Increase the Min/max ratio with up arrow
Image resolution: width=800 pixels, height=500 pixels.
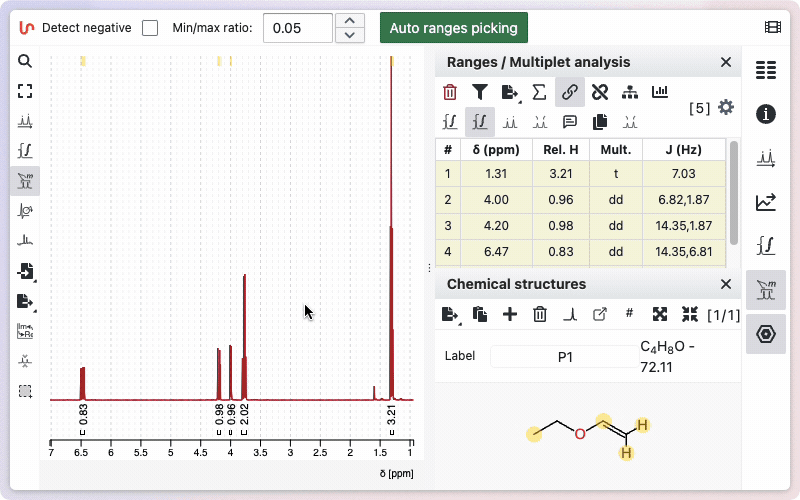coord(348,20)
